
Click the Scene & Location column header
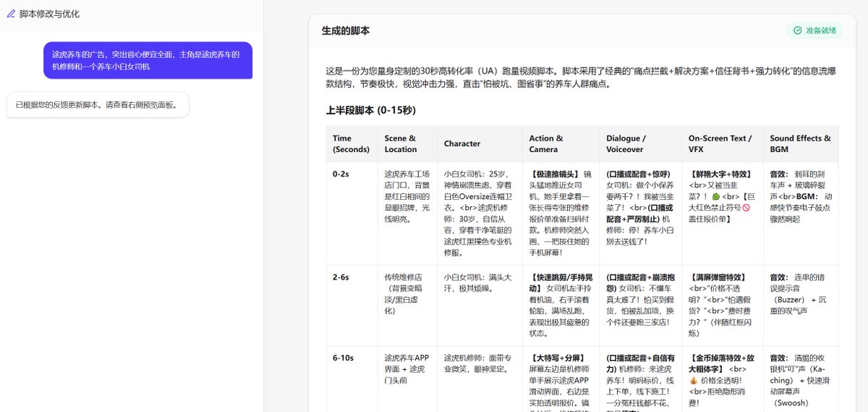pos(408,143)
